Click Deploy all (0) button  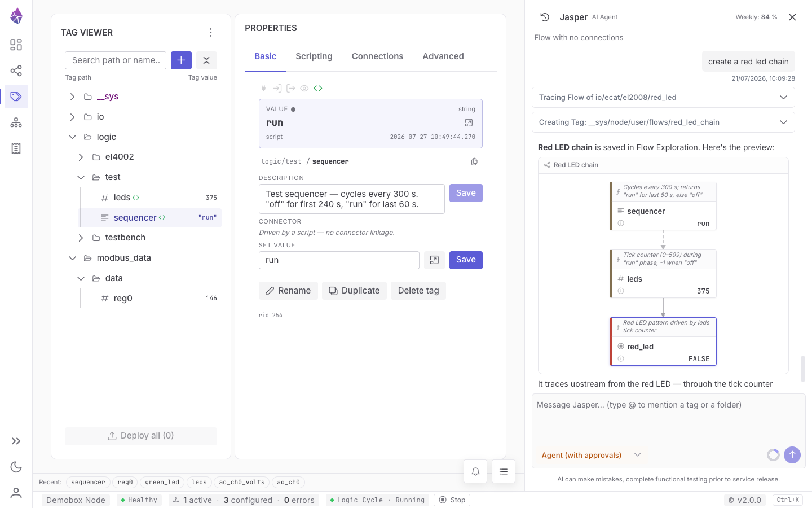point(141,436)
